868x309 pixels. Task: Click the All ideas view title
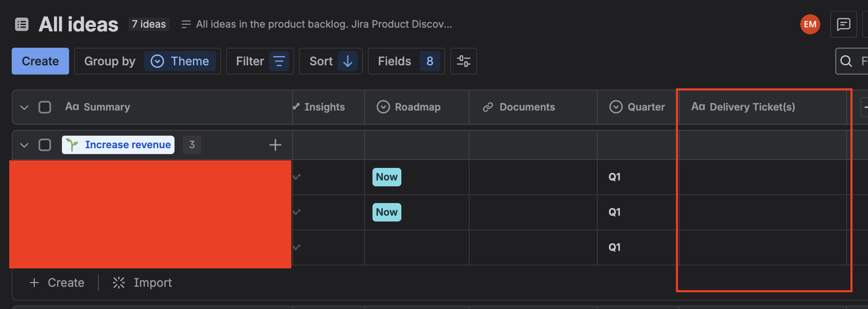click(x=78, y=24)
